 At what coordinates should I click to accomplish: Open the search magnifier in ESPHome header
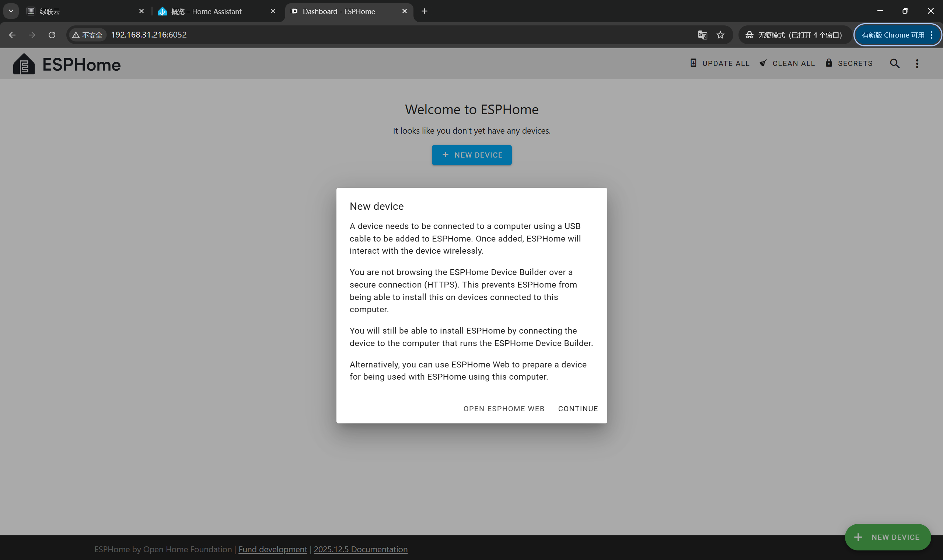point(894,63)
